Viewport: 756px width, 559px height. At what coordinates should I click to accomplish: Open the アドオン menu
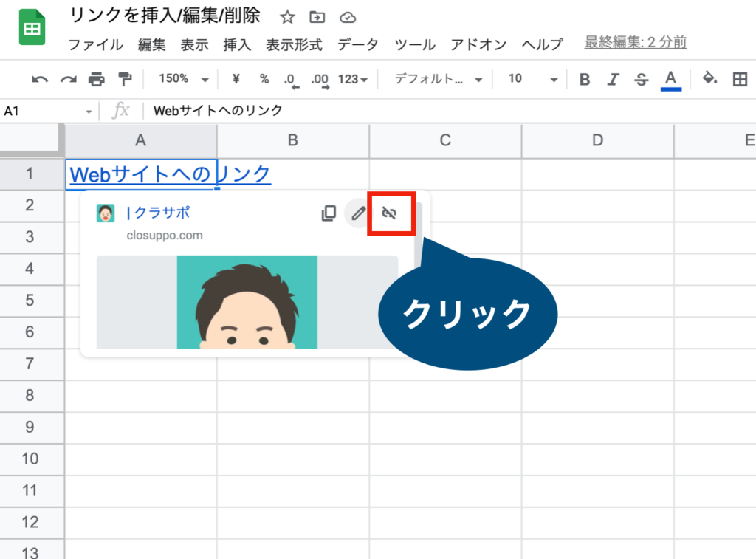pos(478,44)
